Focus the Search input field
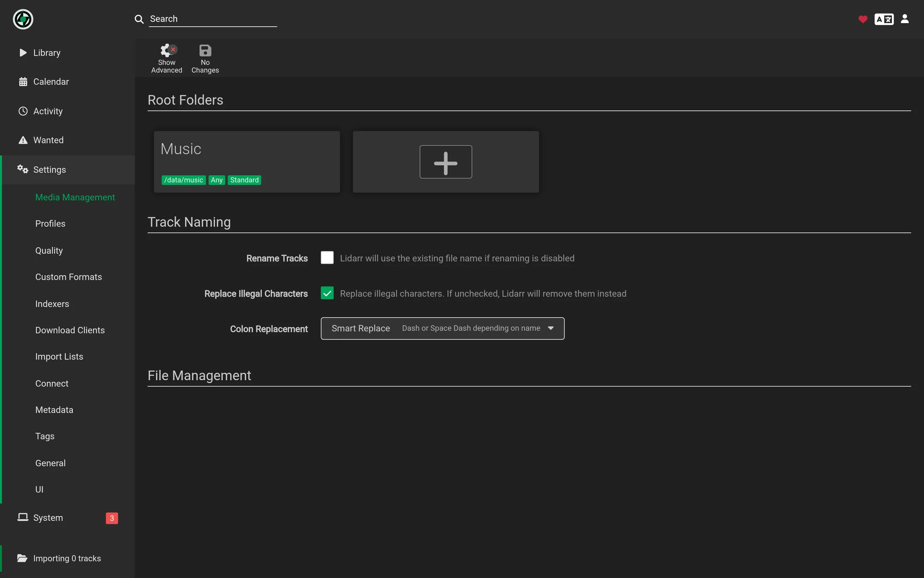The height and width of the screenshot is (578, 924). click(x=213, y=19)
